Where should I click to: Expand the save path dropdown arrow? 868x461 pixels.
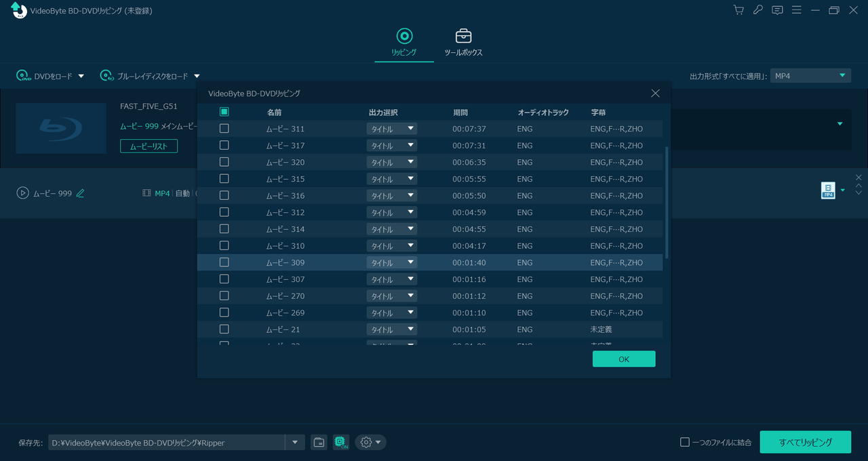[x=294, y=443]
